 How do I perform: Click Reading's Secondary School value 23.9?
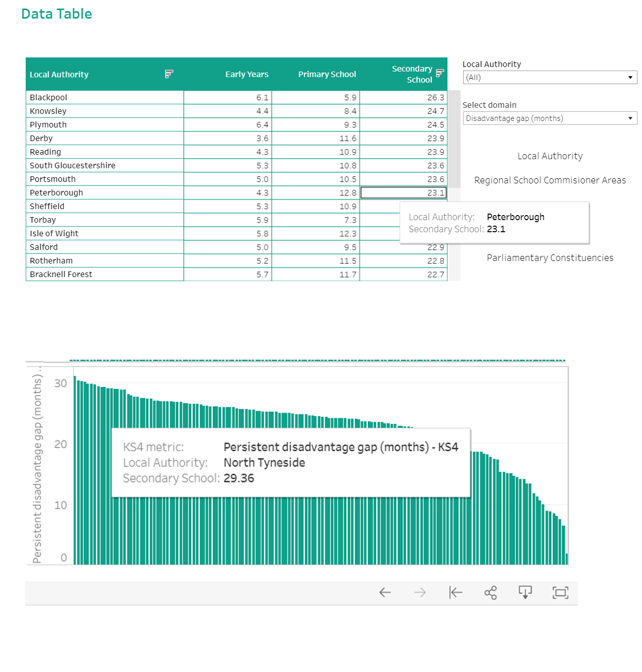[436, 152]
